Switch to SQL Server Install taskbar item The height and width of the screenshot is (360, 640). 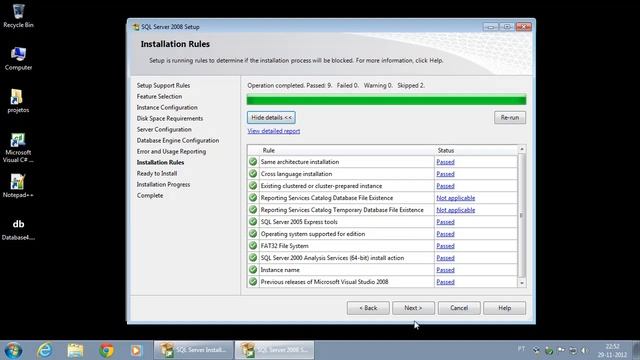click(193, 350)
